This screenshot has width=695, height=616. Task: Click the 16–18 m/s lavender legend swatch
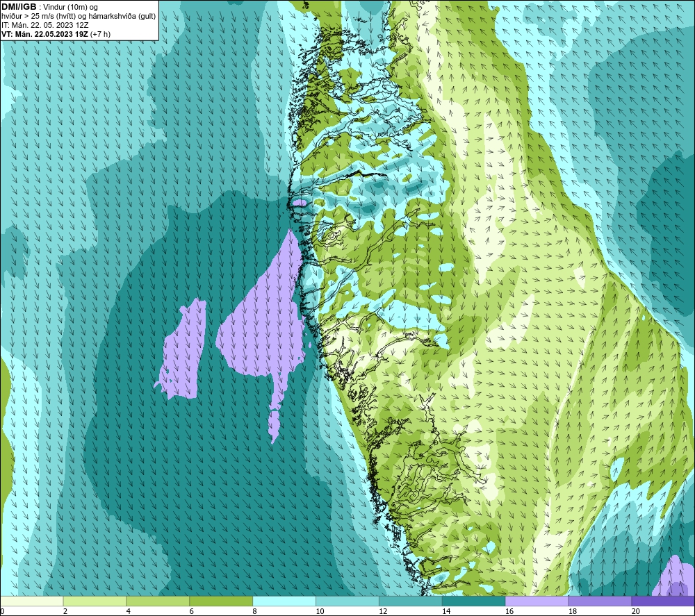pyautogui.click(x=537, y=601)
